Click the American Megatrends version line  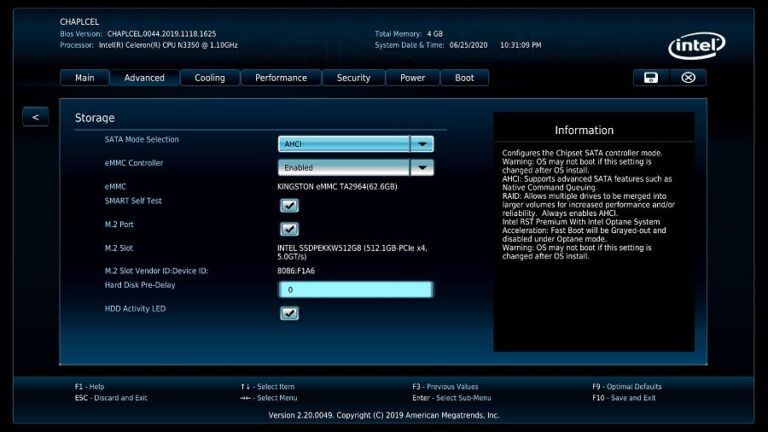(384, 415)
